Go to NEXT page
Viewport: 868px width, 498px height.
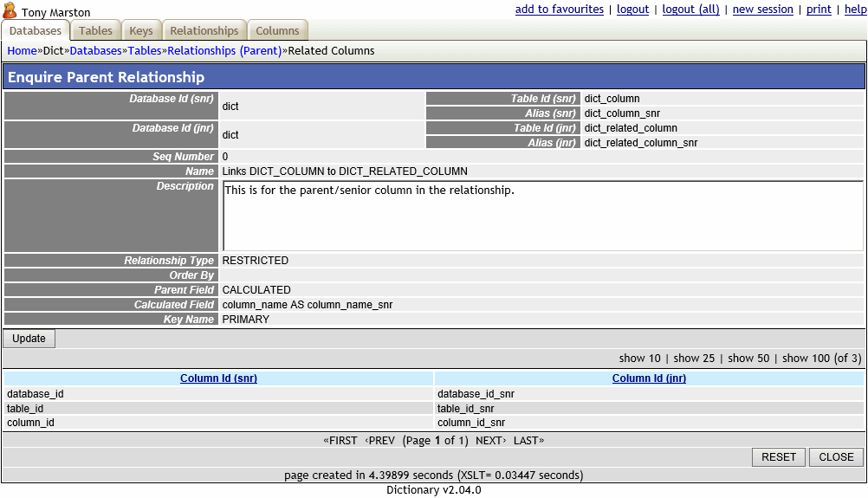(491, 441)
